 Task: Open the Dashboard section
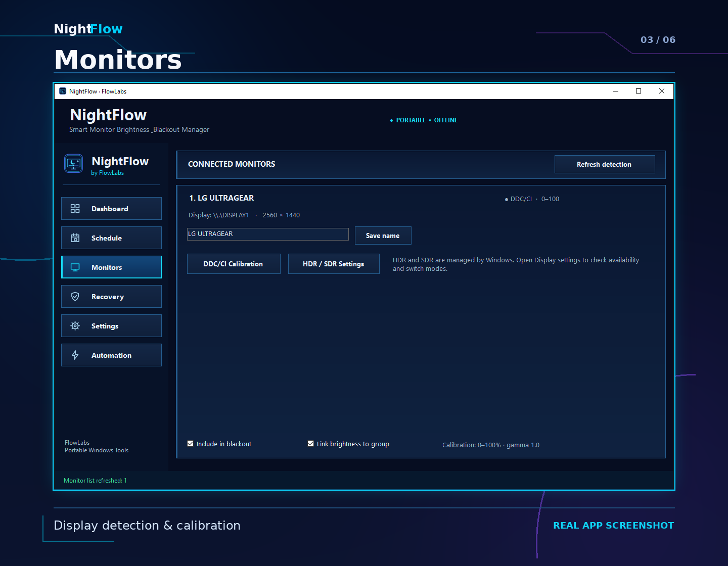point(111,209)
